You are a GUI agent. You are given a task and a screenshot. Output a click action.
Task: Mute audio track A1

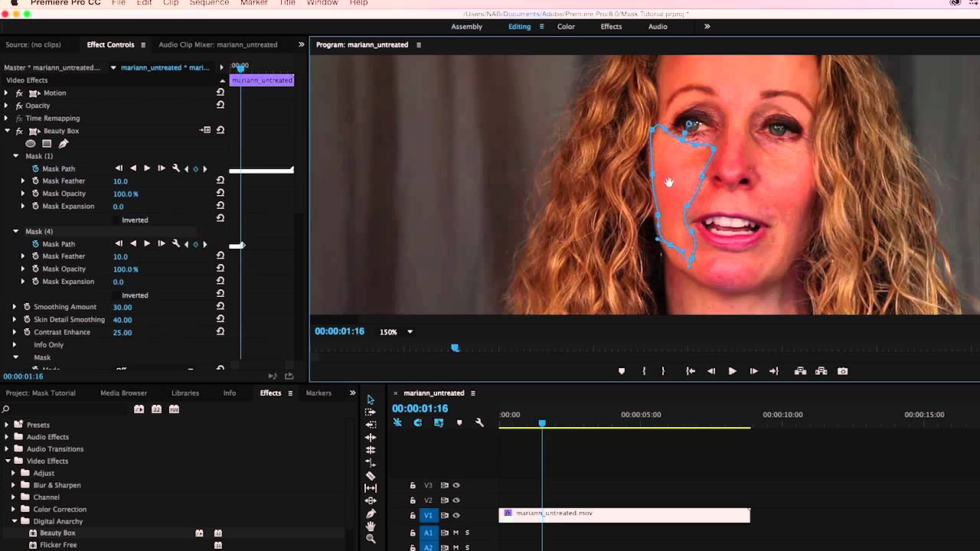coord(456,533)
